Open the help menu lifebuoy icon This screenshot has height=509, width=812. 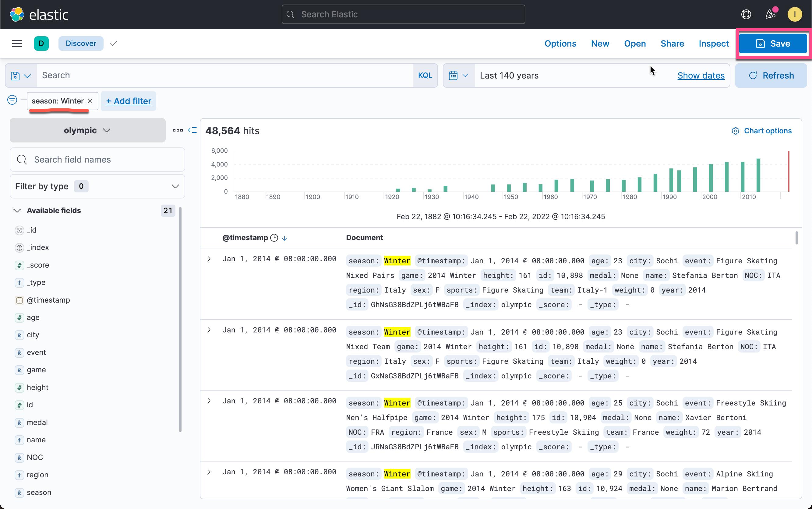point(746,15)
